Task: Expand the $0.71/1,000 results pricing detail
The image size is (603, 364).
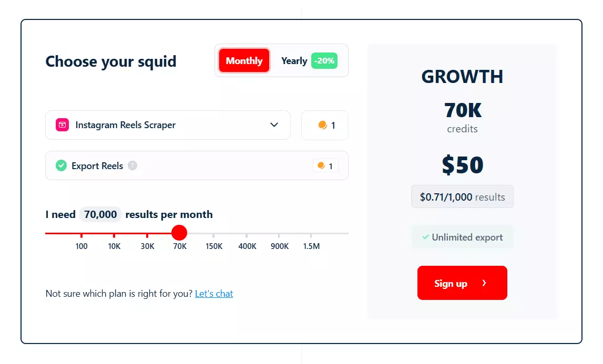Action: 462,196
